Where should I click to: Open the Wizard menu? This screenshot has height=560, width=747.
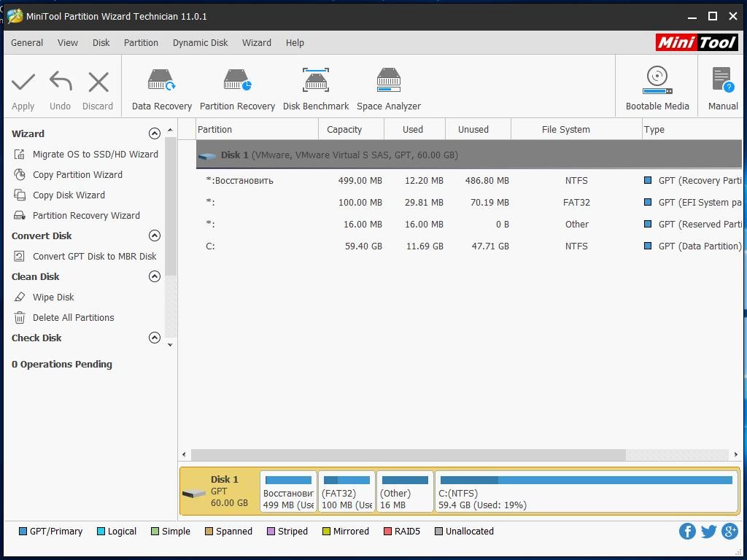coord(256,43)
